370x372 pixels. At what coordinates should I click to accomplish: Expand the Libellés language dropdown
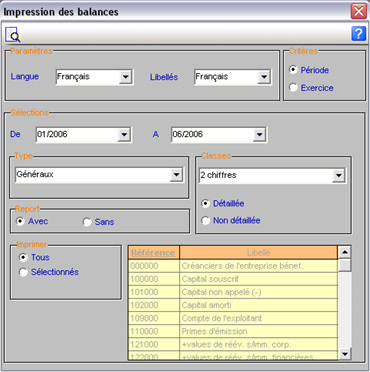point(264,77)
